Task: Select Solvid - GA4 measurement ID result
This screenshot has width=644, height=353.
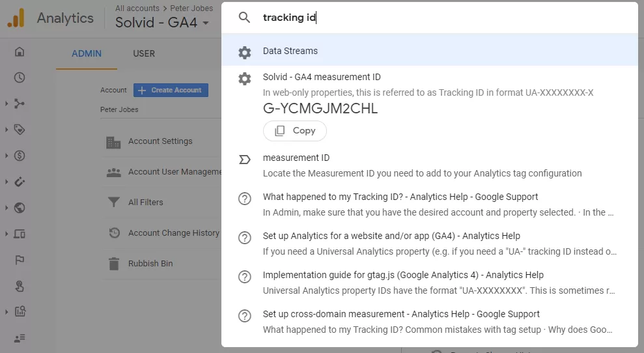Action: tap(430, 107)
